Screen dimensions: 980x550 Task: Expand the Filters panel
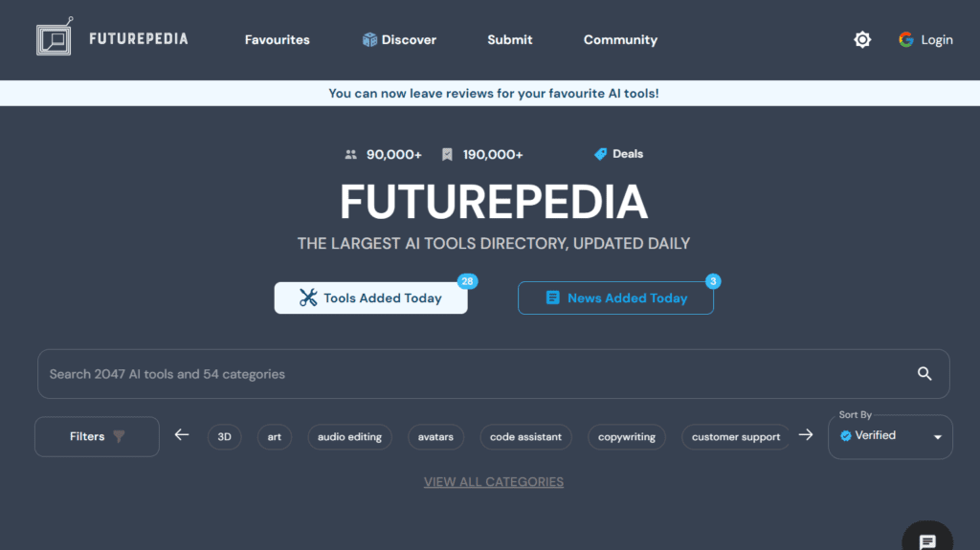coord(97,436)
